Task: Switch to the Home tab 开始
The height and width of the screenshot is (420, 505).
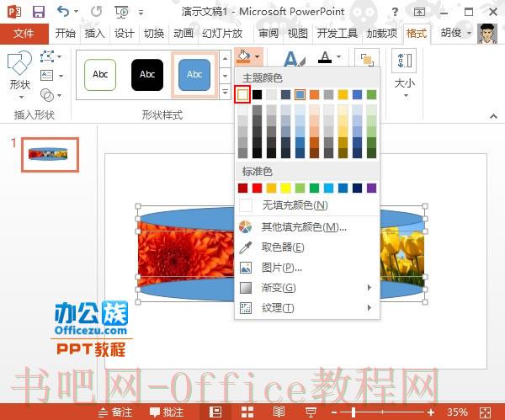Action: tap(66, 33)
